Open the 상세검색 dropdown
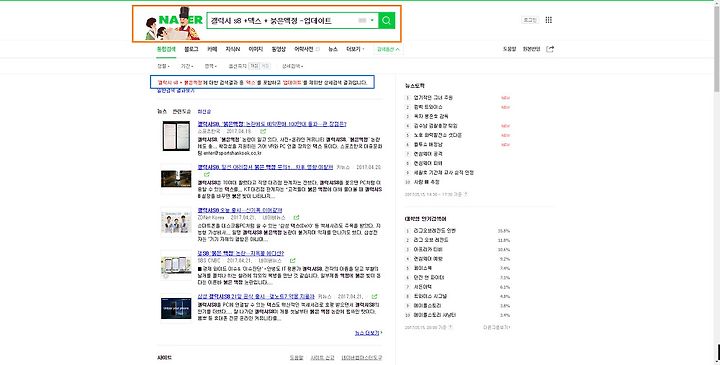Viewport: 720px width, 365px height. coord(292,66)
